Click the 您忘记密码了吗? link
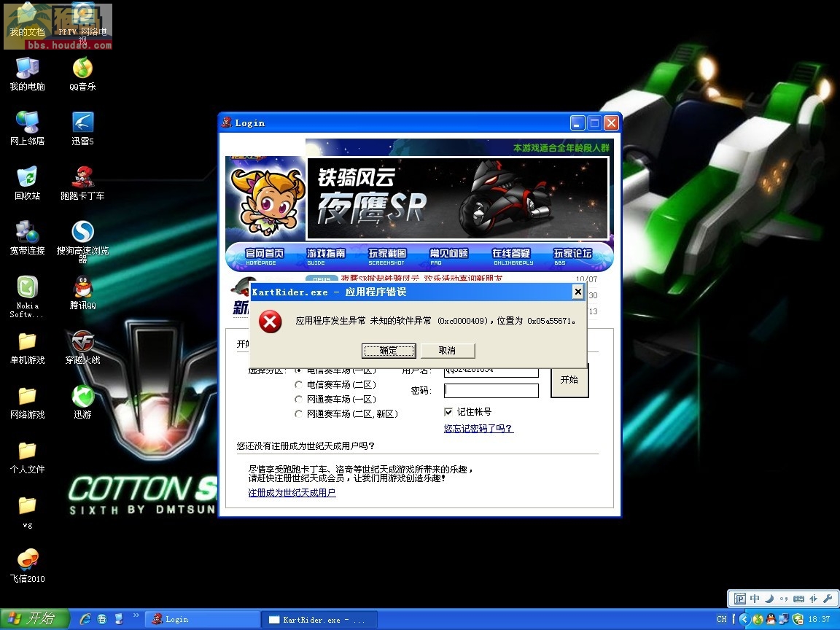The height and width of the screenshot is (630, 840). click(x=478, y=428)
